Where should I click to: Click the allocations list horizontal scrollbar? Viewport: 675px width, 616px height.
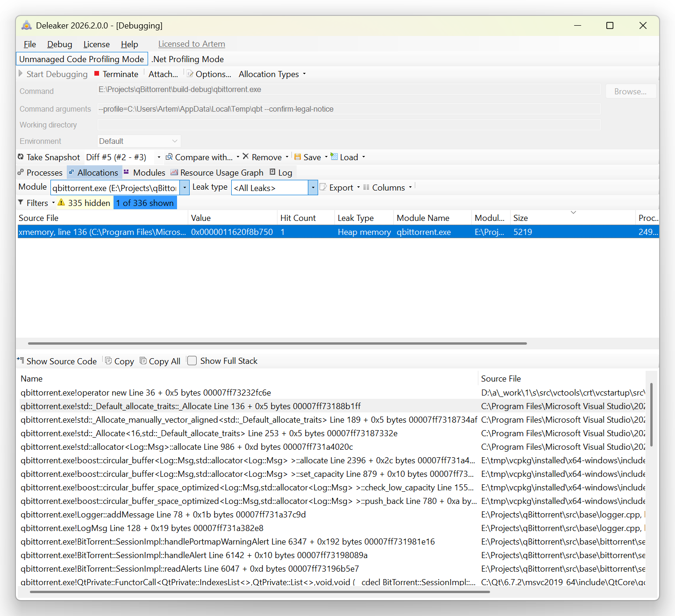pos(277,343)
